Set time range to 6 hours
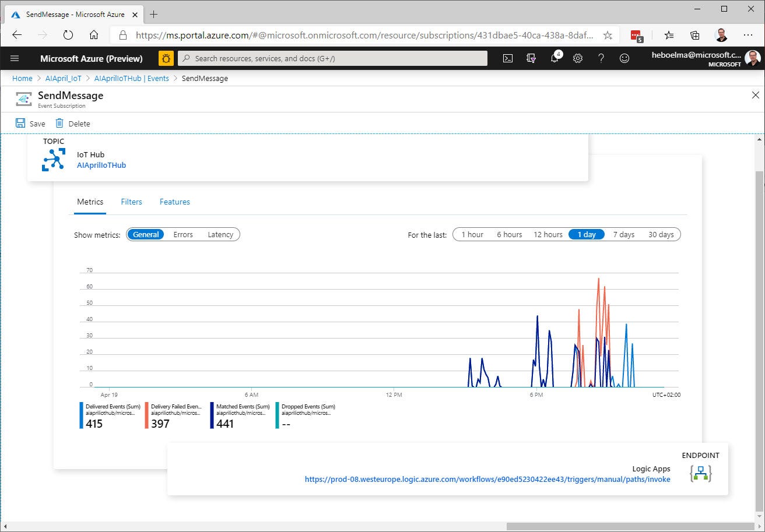765x532 pixels. coord(510,234)
